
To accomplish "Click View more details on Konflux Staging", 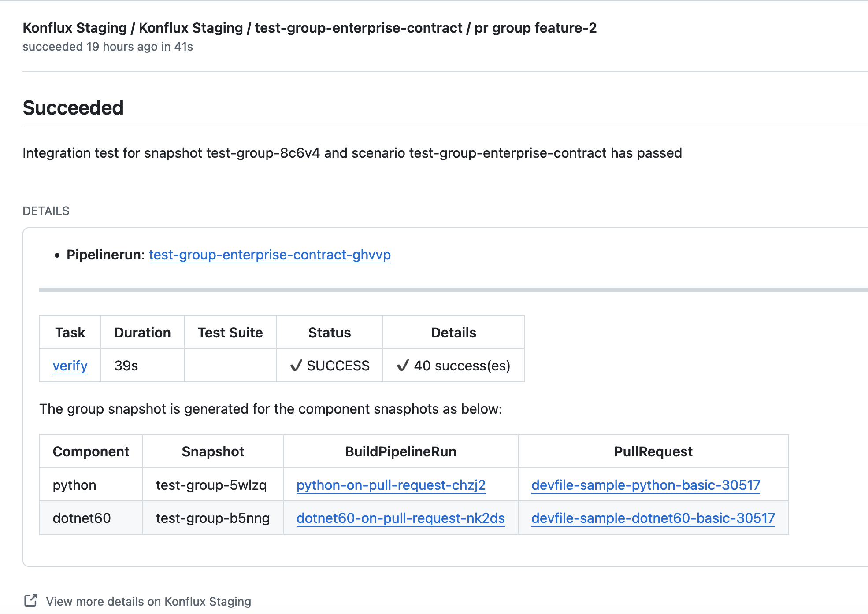I will pyautogui.click(x=148, y=602).
